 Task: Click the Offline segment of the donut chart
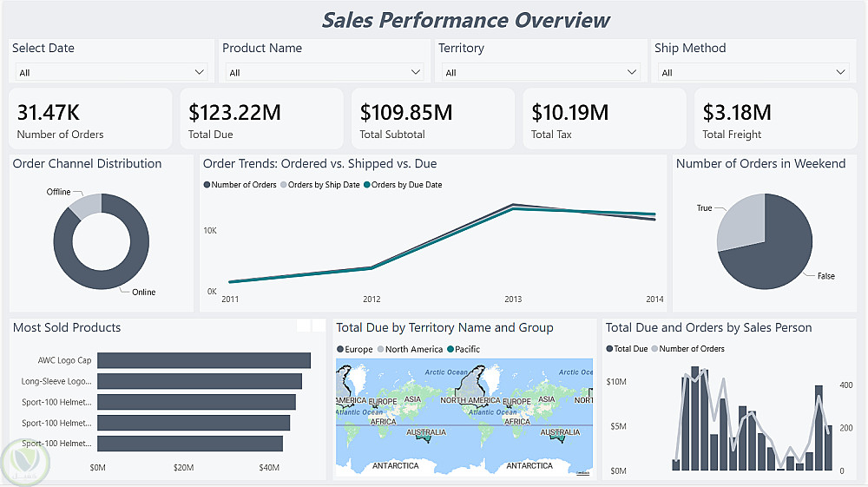[86, 205]
